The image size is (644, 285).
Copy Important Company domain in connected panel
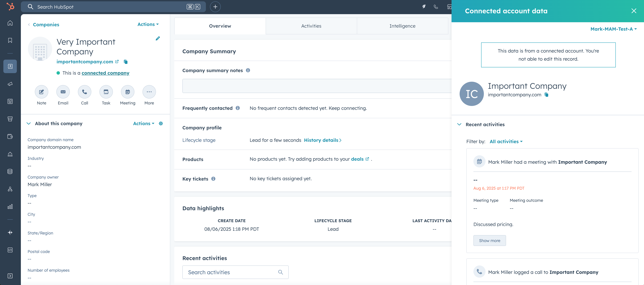point(546,95)
